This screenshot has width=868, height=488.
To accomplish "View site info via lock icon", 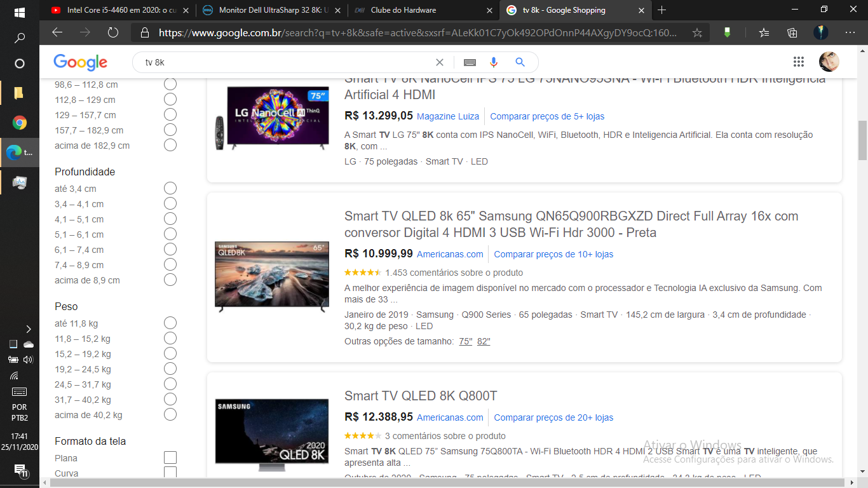I will (145, 32).
